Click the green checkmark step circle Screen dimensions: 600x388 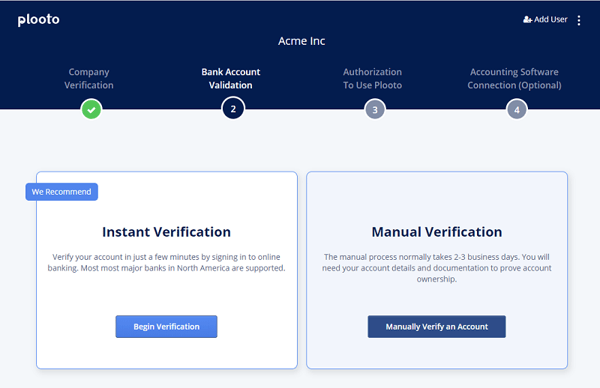(91, 109)
